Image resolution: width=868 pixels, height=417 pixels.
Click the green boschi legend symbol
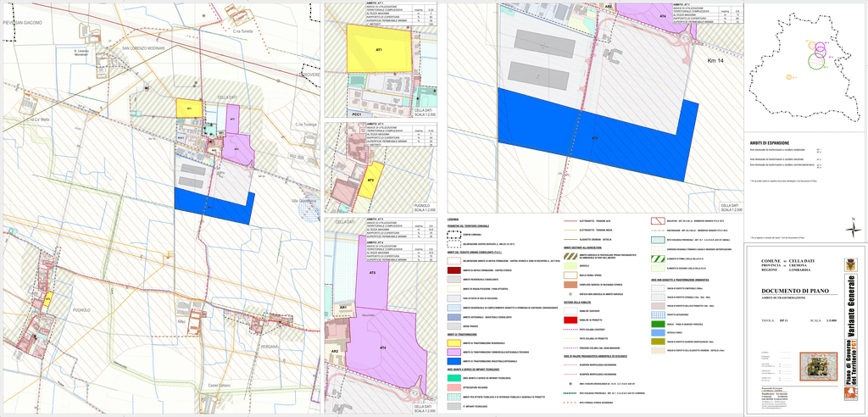coord(657,323)
